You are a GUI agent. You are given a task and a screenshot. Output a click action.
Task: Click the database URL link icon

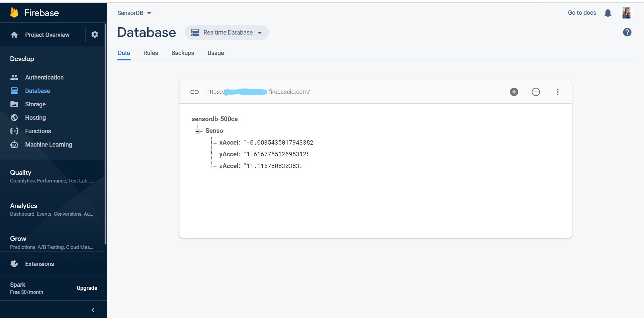195,92
